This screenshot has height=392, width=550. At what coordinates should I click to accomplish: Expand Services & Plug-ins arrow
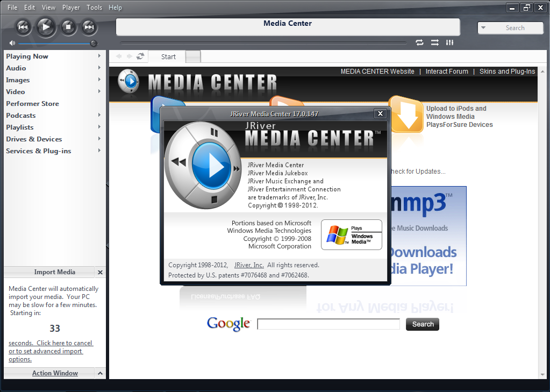[x=99, y=151]
